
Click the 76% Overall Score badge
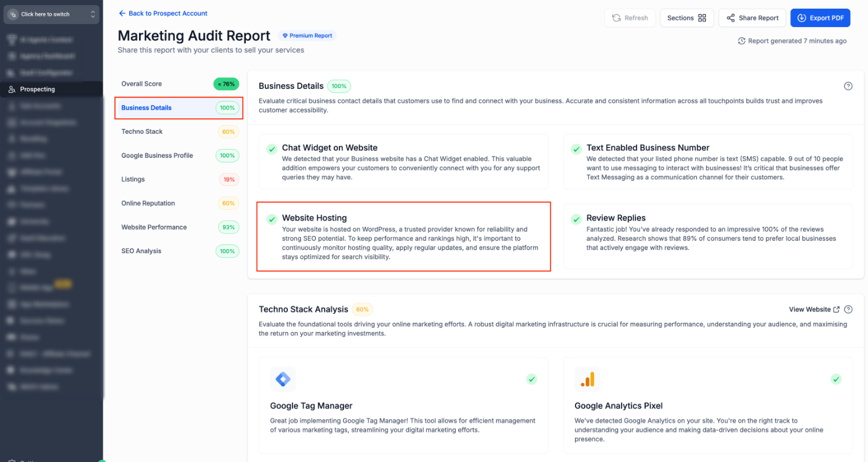coord(226,84)
